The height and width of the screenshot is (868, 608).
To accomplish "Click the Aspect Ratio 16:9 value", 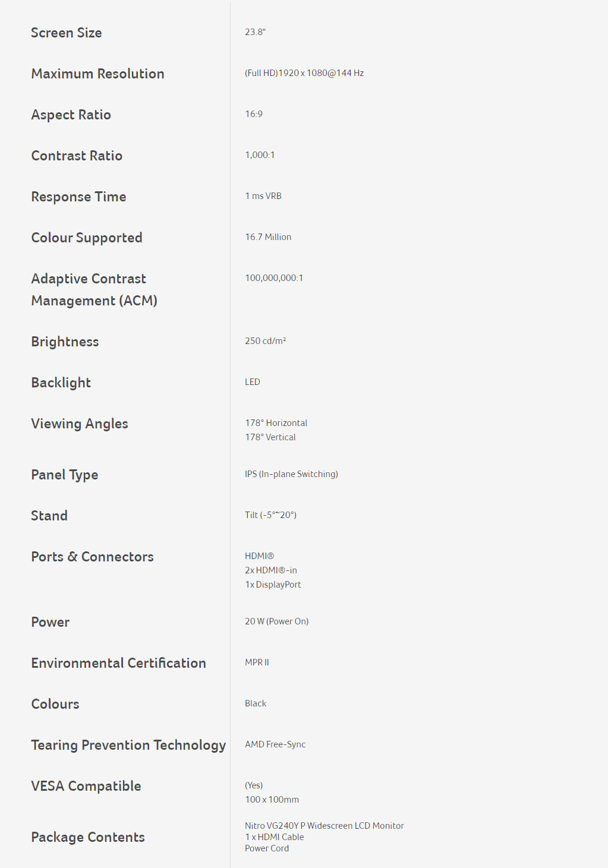I will 254,114.
